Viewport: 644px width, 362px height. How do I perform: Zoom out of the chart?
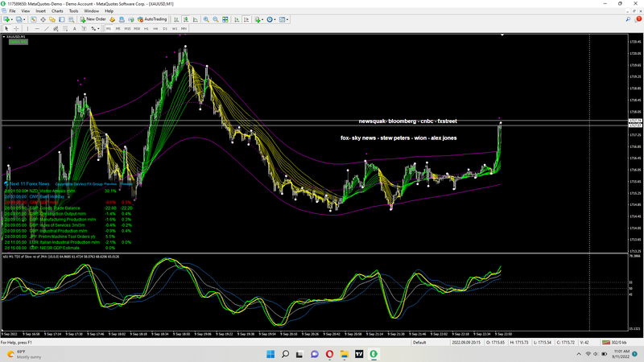pyautogui.click(x=216, y=19)
